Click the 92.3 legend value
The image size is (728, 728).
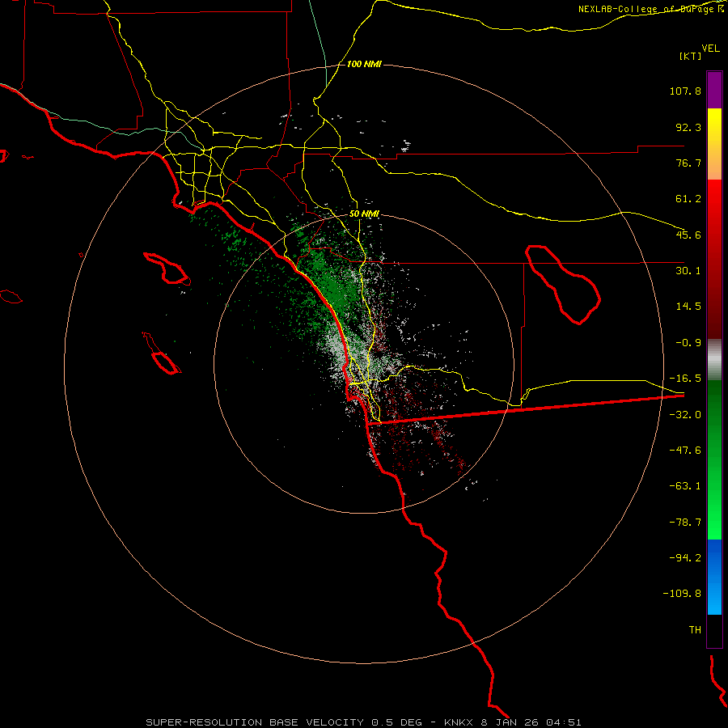click(688, 127)
